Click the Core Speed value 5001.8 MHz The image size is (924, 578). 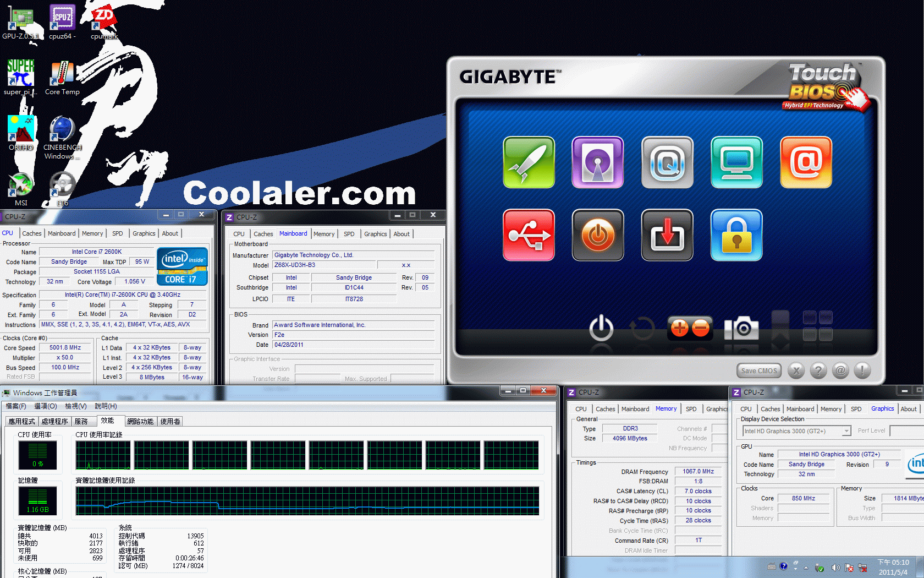click(65, 348)
